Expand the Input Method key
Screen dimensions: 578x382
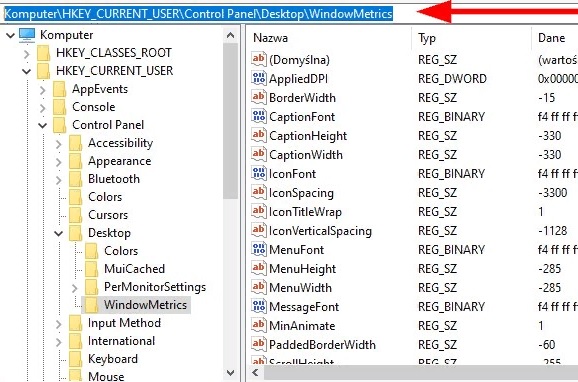pos(59,324)
